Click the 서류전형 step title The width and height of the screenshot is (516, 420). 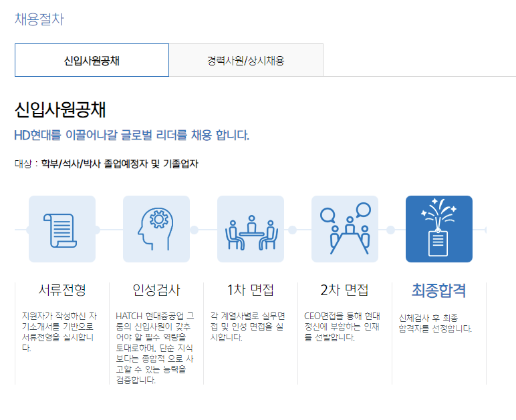coord(62,290)
